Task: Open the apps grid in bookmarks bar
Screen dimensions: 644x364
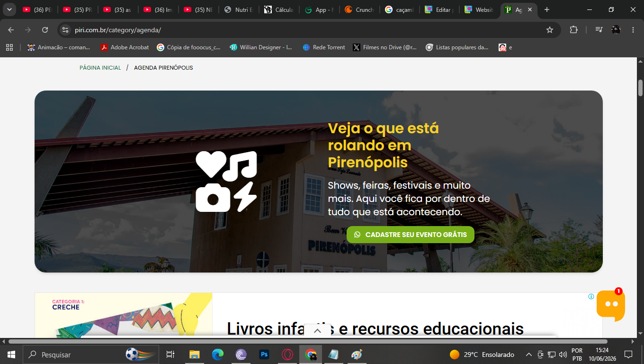Action: 9,47
